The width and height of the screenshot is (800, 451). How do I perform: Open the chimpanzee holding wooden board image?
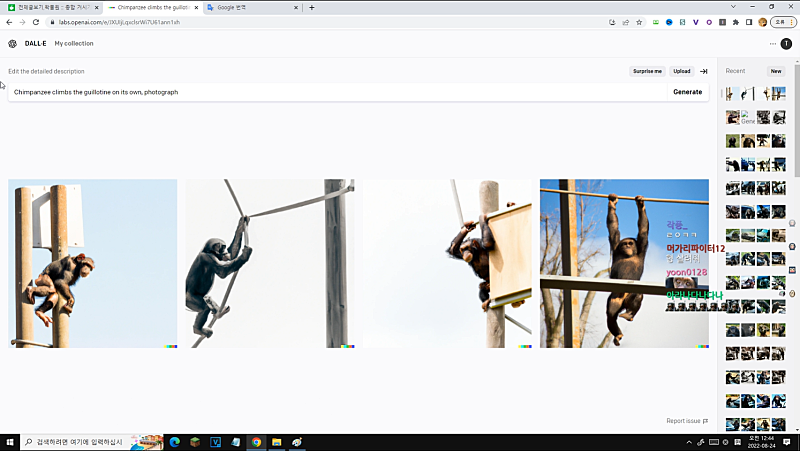[447, 263]
